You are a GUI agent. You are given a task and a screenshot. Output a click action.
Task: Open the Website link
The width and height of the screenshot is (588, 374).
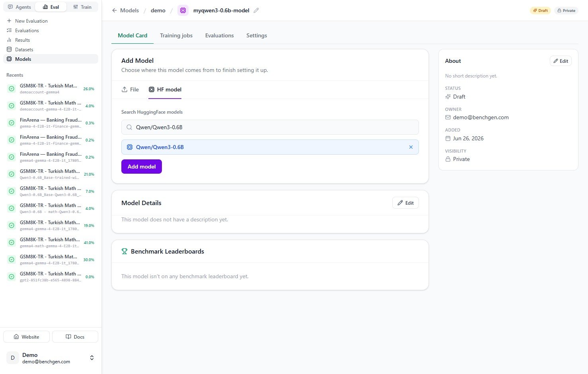tap(26, 337)
